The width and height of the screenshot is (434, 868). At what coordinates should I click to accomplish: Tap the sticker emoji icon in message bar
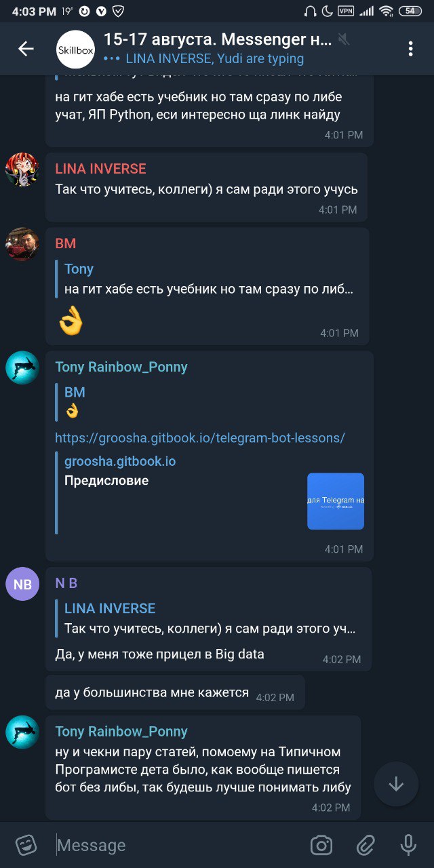(26, 845)
